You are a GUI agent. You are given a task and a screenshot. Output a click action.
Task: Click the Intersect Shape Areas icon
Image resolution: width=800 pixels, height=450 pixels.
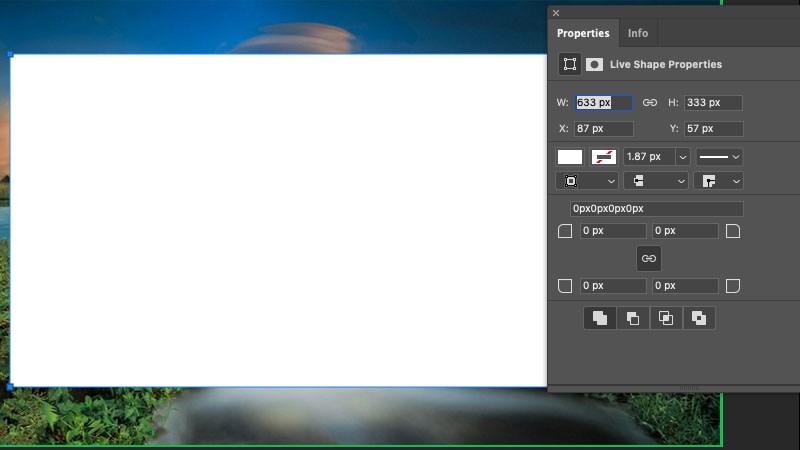point(665,318)
